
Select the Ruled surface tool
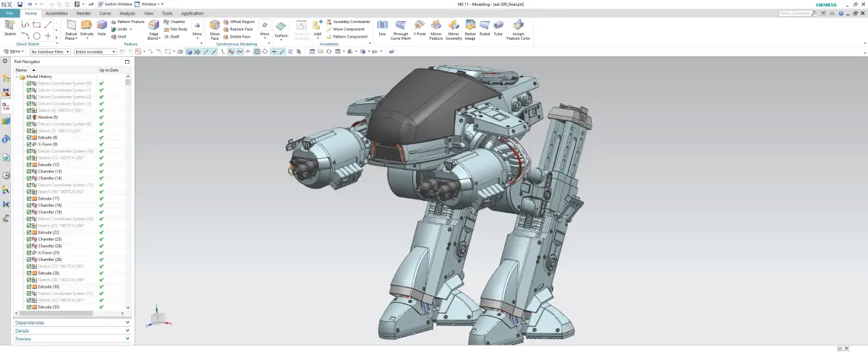click(x=485, y=28)
